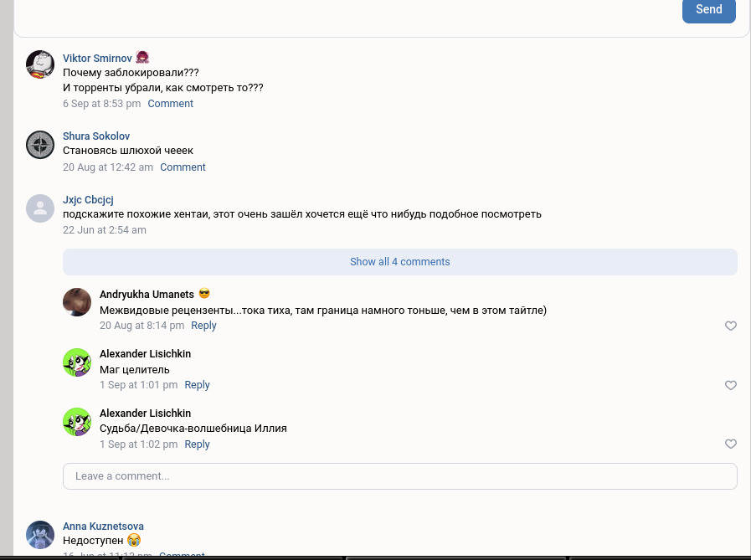Click Comment under Shura Sokolov's post
Screen dimensions: 751x560
coord(183,167)
